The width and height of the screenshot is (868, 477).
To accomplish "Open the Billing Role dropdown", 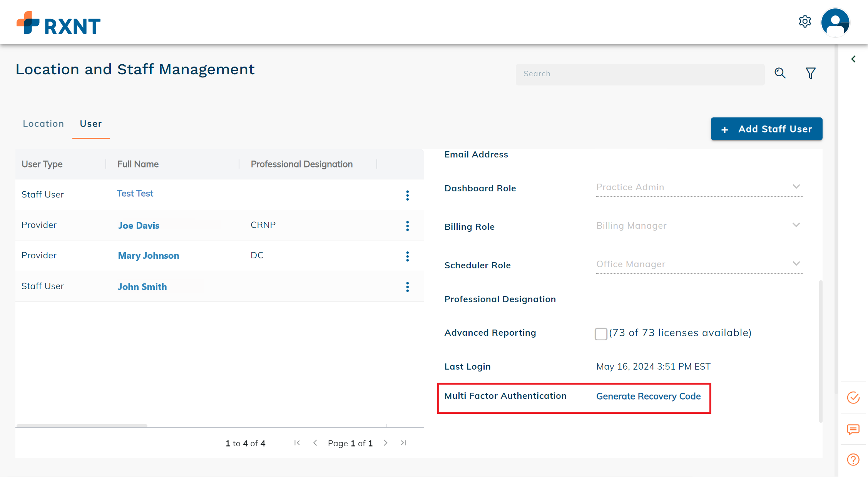I will 700,226.
